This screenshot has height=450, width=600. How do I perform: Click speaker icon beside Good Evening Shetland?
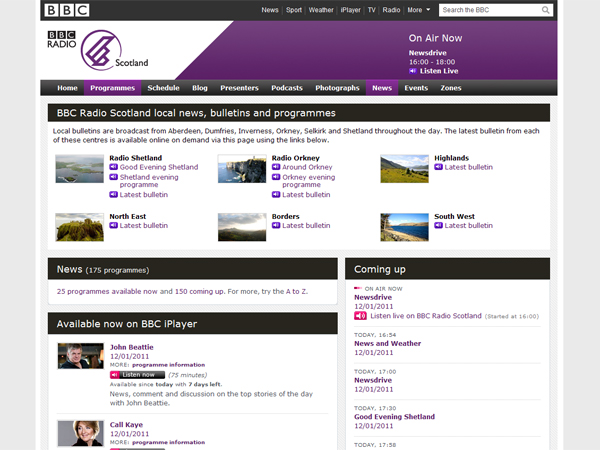[x=114, y=167]
